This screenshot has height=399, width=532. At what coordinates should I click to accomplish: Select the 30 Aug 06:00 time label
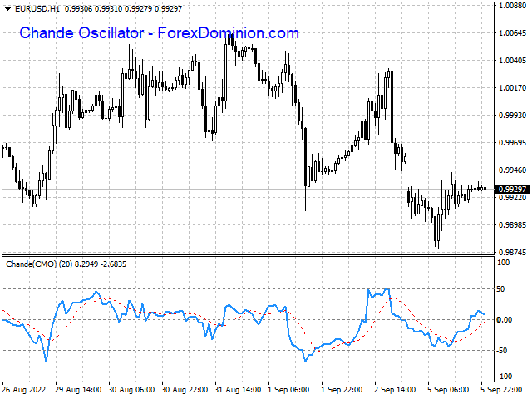(x=131, y=390)
